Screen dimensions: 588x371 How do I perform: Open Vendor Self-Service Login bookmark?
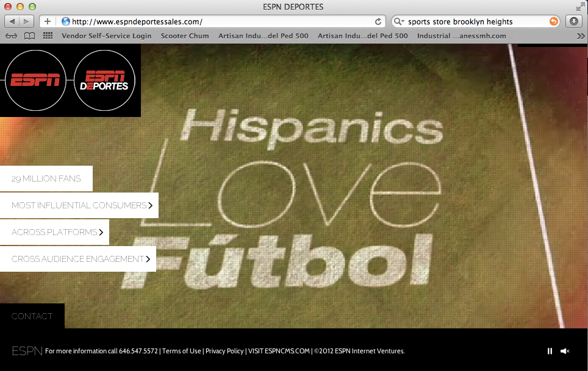(x=107, y=36)
